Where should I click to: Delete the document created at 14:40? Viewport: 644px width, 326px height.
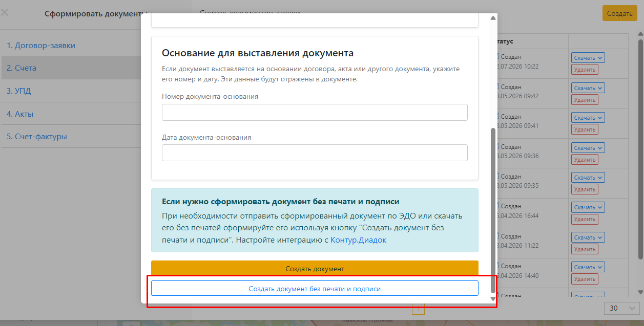[x=585, y=280]
